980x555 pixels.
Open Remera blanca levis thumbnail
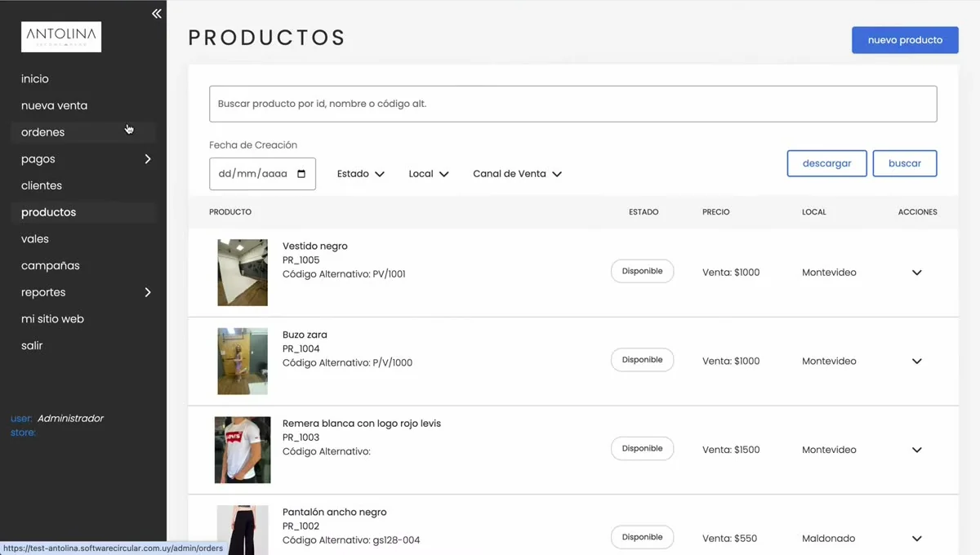point(243,451)
